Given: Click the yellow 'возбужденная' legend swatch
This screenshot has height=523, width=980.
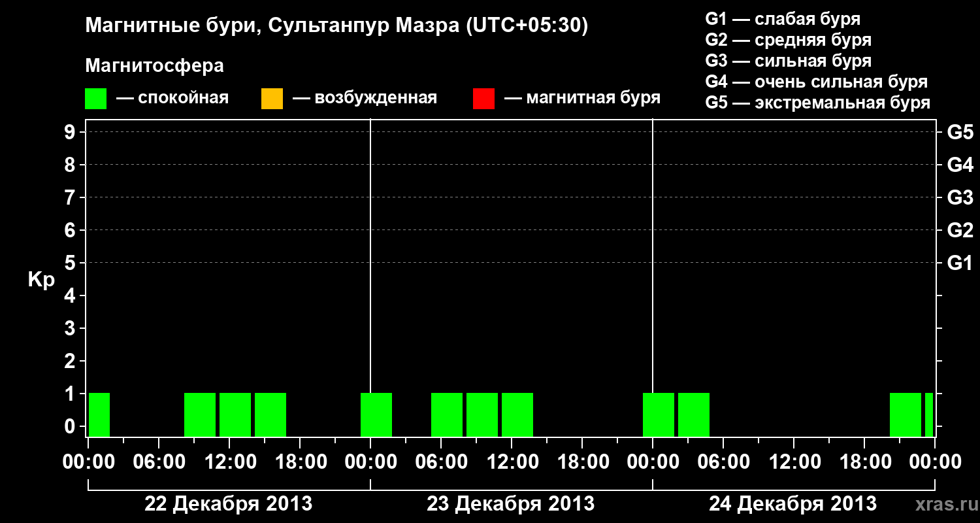Looking at the screenshot, I should (x=272, y=99).
